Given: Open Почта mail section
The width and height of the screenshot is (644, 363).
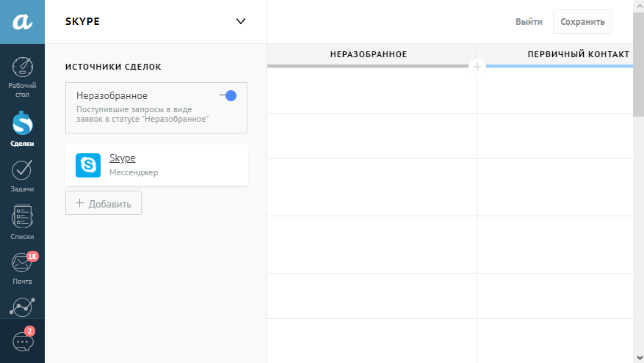Looking at the screenshot, I should pyautogui.click(x=22, y=268).
